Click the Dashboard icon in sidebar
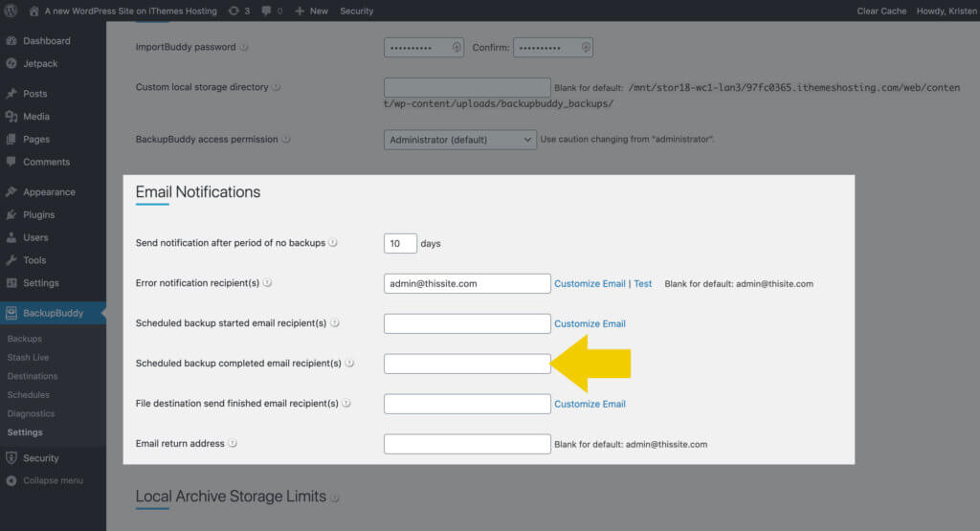 (x=11, y=40)
